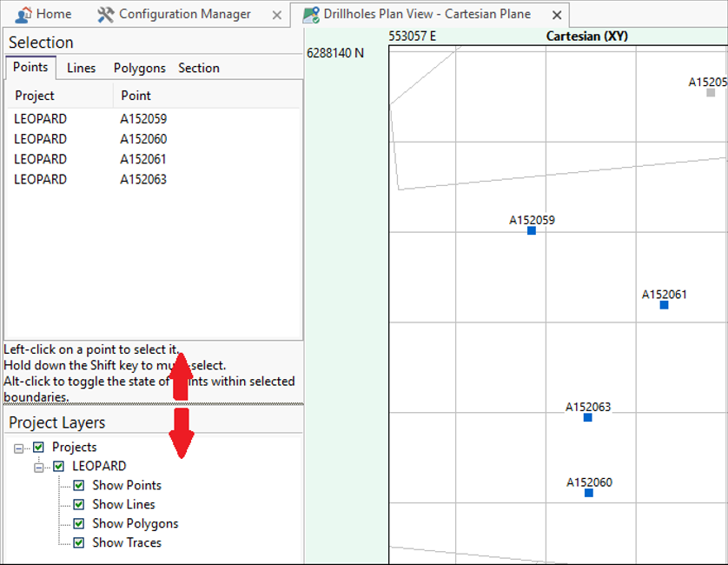Click the Drillholes Plan View map icon
728x565 pixels.
coord(310,15)
